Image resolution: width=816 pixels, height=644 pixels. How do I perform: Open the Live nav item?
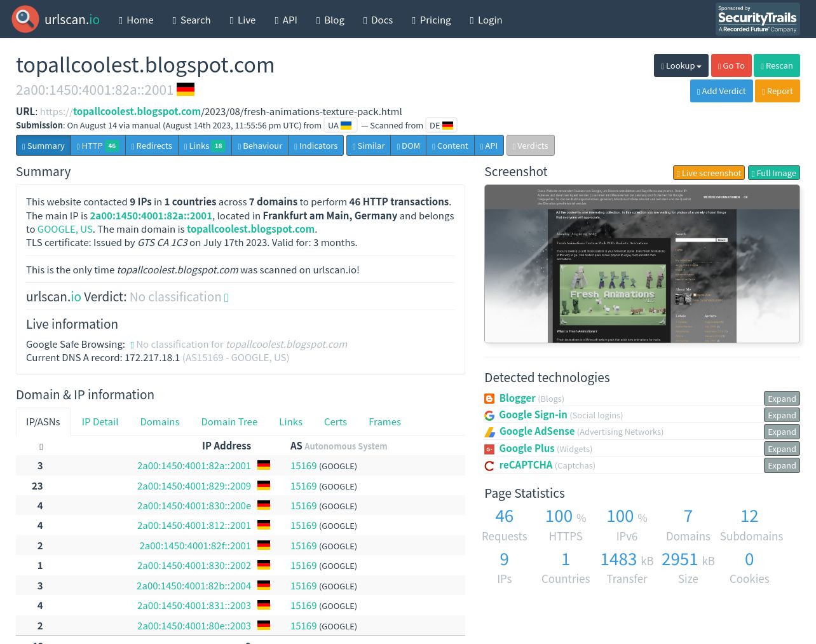tap(243, 20)
